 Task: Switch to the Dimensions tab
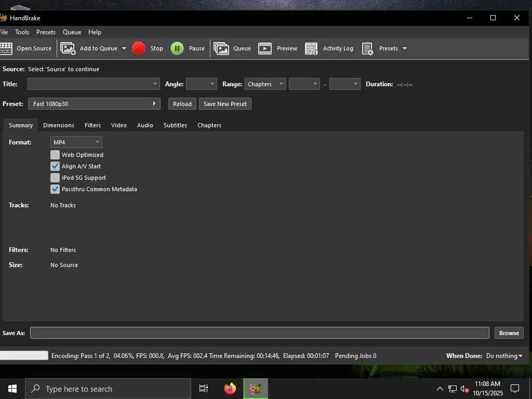(59, 125)
